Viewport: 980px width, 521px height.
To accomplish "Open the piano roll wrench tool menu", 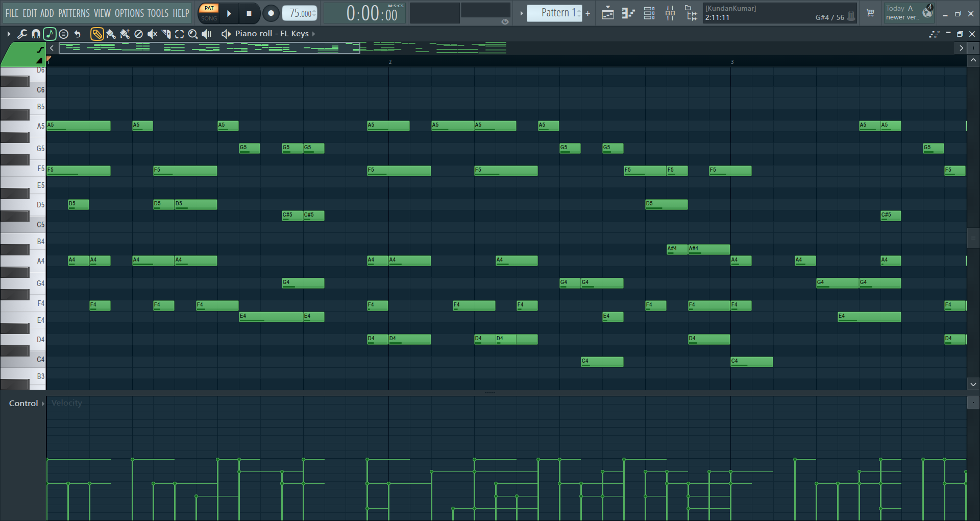I will point(22,34).
